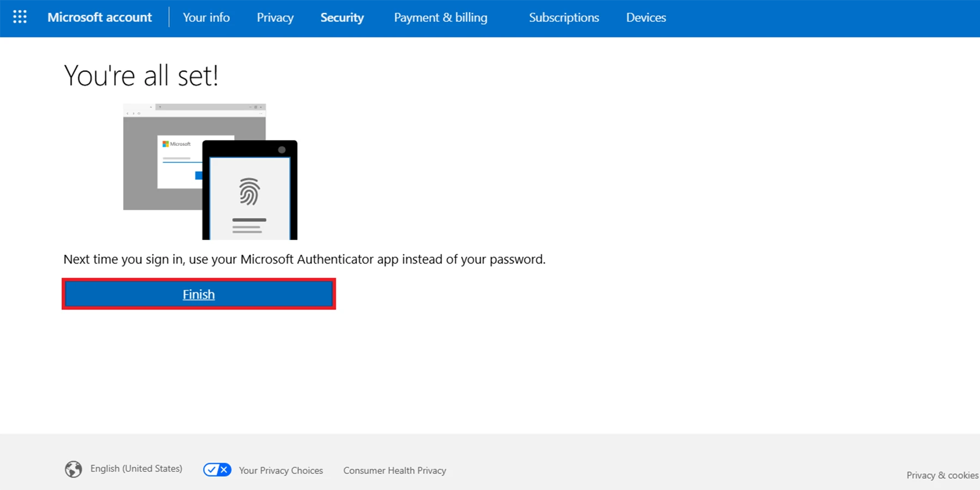The image size is (980, 490).
Task: Open the Your info tab
Action: pyautogui.click(x=206, y=17)
